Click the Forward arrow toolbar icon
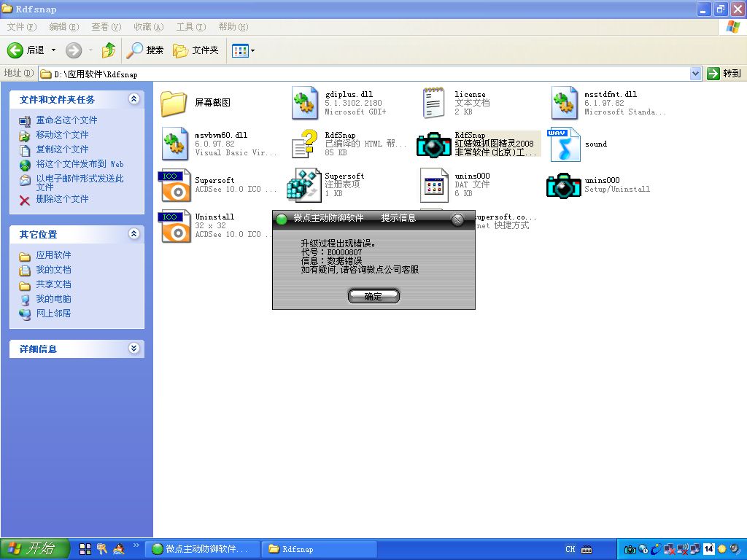Image resolution: width=747 pixels, height=560 pixels. [74, 50]
